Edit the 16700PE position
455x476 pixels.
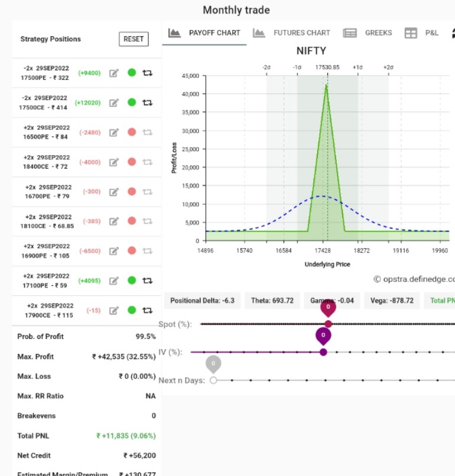pyautogui.click(x=114, y=192)
